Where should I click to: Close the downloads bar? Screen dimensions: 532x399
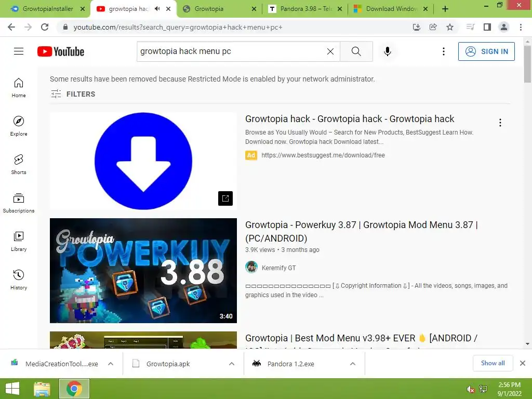point(523,363)
